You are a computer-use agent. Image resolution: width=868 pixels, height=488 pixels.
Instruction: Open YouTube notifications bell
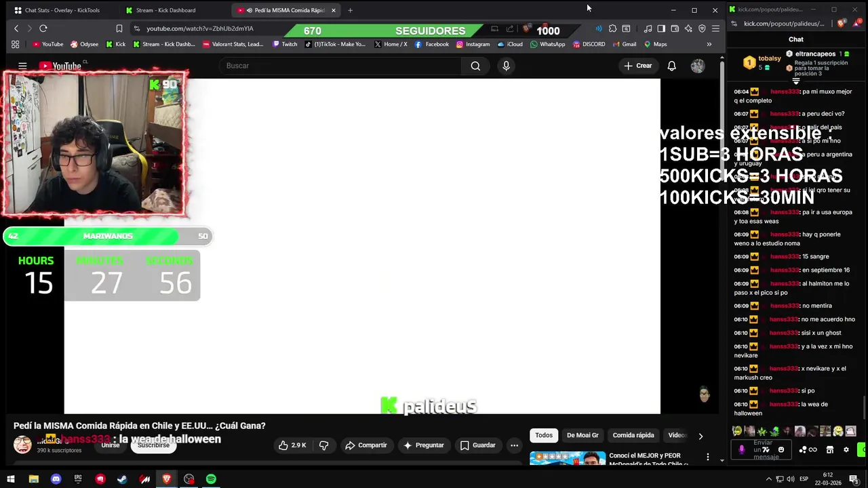[x=671, y=66]
